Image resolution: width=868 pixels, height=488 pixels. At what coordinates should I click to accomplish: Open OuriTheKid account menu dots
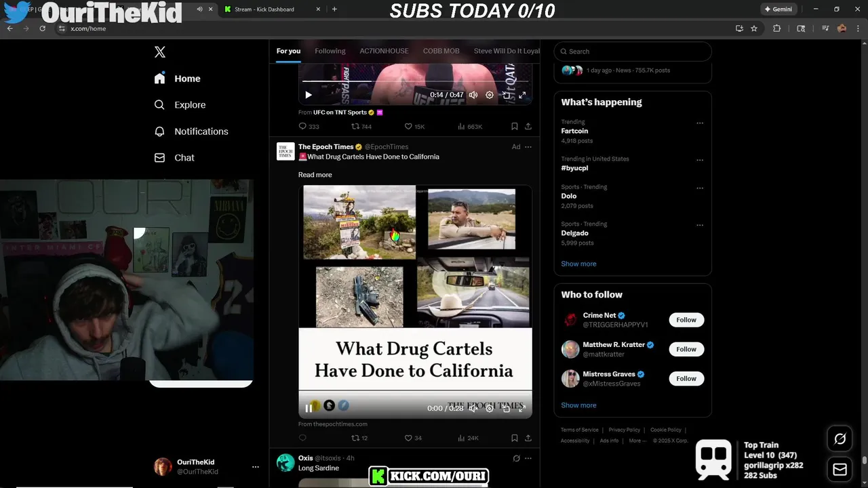click(255, 467)
